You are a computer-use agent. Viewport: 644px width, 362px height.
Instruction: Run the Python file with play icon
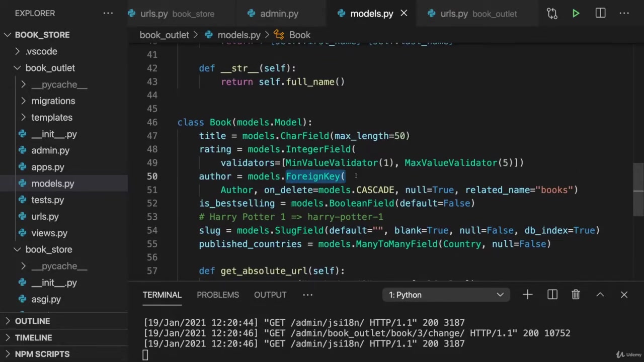pyautogui.click(x=576, y=14)
